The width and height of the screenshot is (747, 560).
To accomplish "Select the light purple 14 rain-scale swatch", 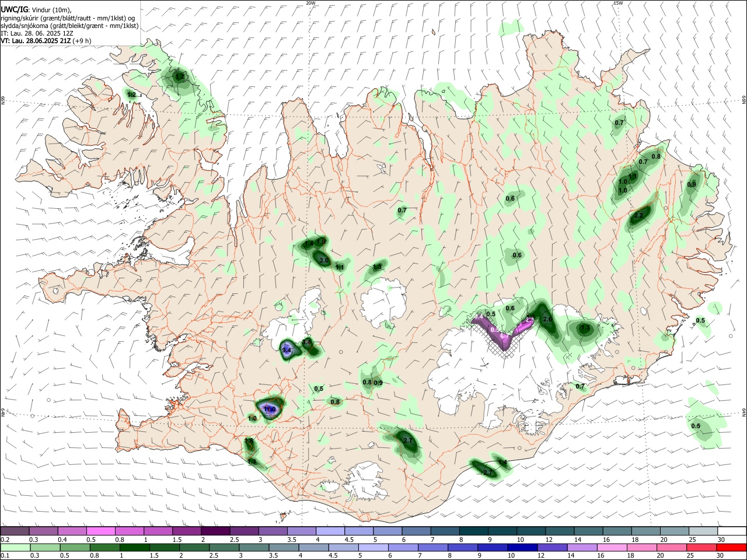I will click(x=581, y=547).
